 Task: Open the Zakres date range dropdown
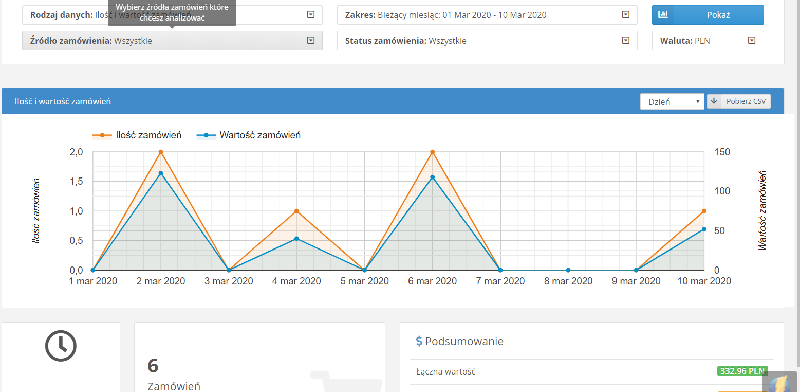(x=487, y=15)
